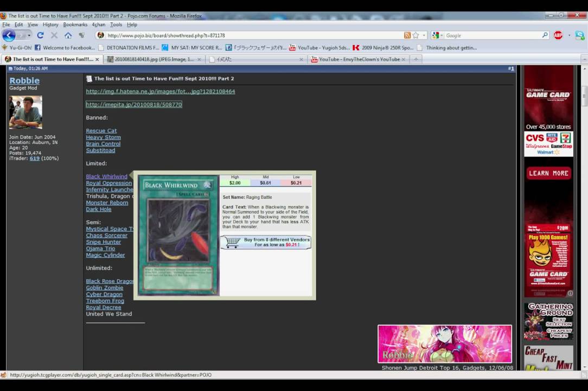Open the Adblock Plus dropdown arrow
Viewport: 588px width, 391px height.
pos(569,35)
